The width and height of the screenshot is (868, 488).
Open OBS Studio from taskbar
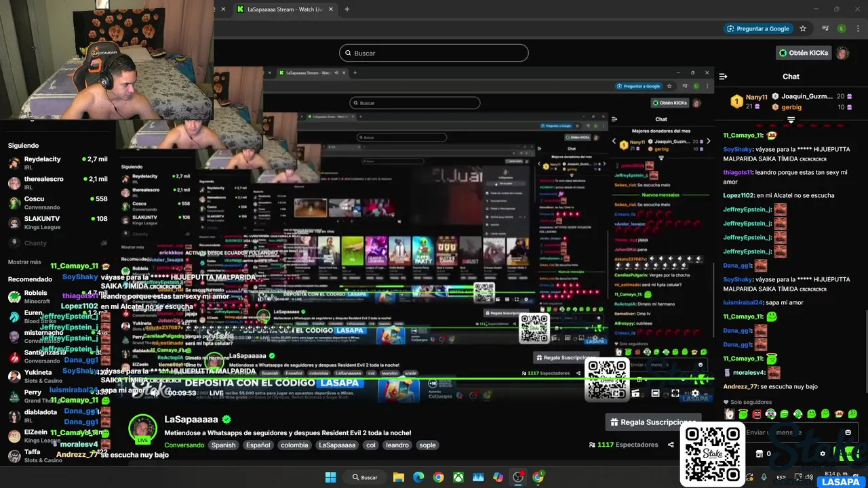(x=518, y=477)
